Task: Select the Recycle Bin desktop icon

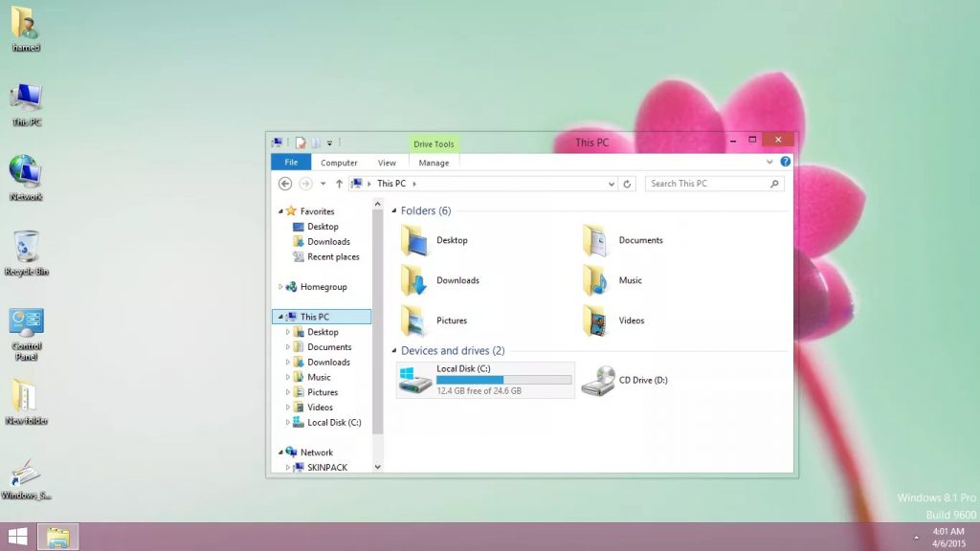Action: pos(26,253)
